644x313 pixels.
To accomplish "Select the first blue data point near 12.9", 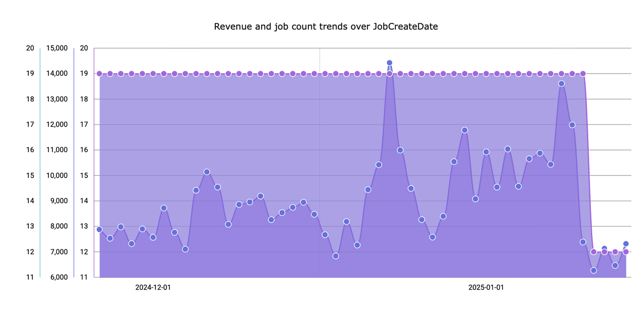I will click(99, 229).
